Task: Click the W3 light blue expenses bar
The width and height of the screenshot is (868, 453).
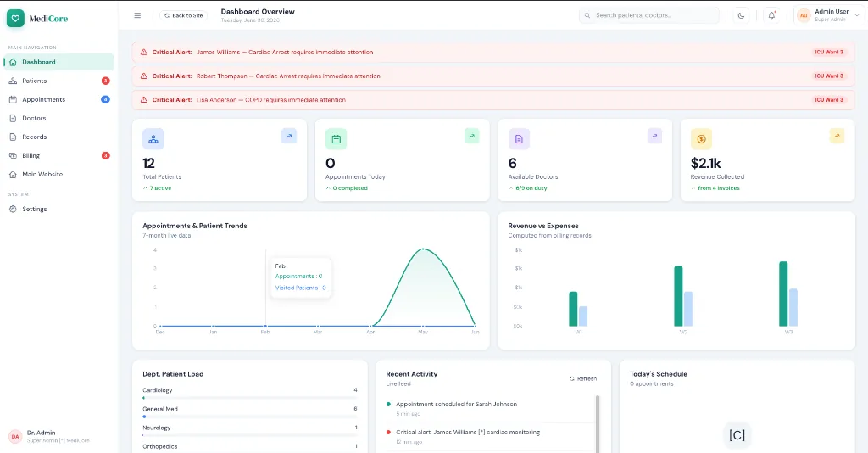Action: 793,307
